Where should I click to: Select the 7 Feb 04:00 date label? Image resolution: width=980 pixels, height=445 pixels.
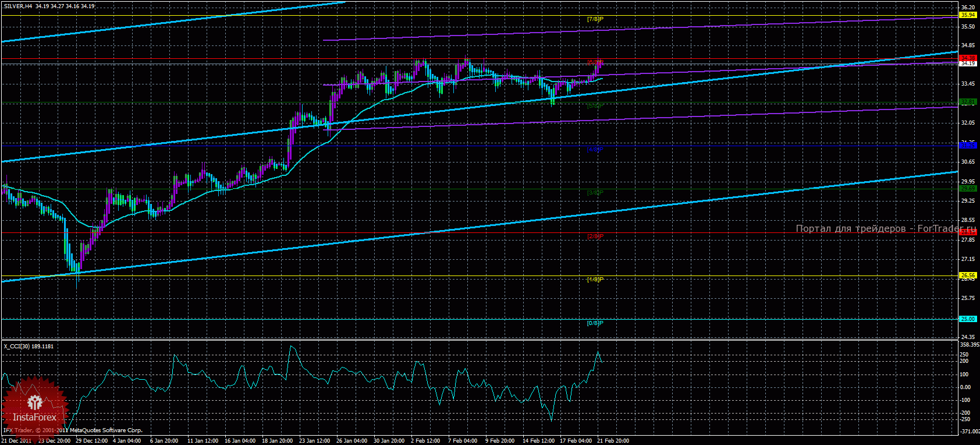click(x=463, y=441)
